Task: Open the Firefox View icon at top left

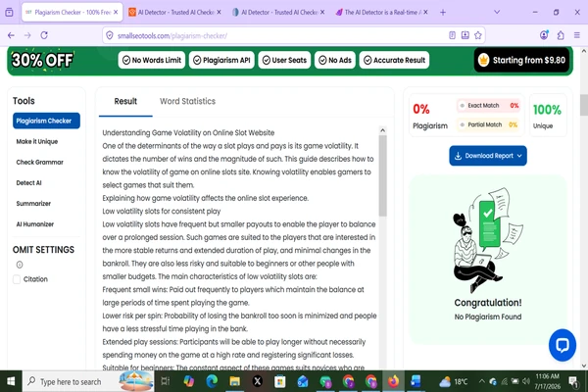Action: 10,13
